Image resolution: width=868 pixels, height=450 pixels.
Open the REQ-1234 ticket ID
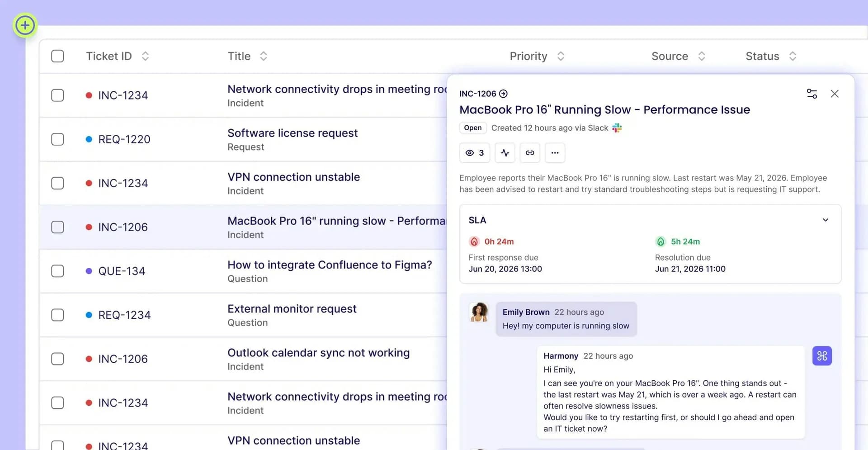(x=124, y=315)
